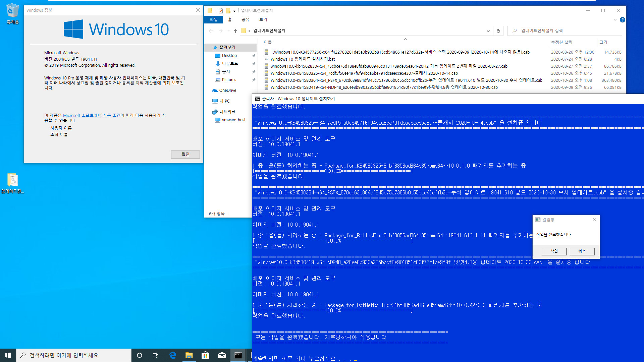Sort files by 크기 column
Screen dimensions: 644x362
tap(603, 42)
